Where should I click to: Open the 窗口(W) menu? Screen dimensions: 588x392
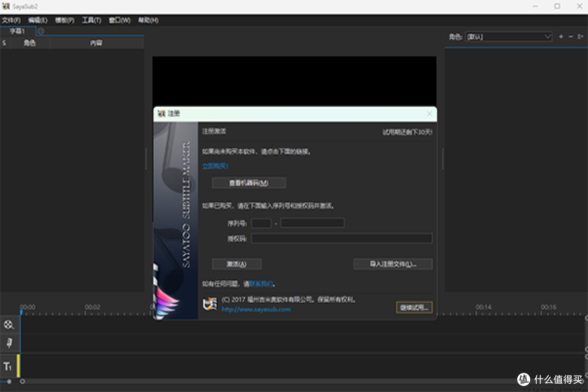click(x=120, y=20)
